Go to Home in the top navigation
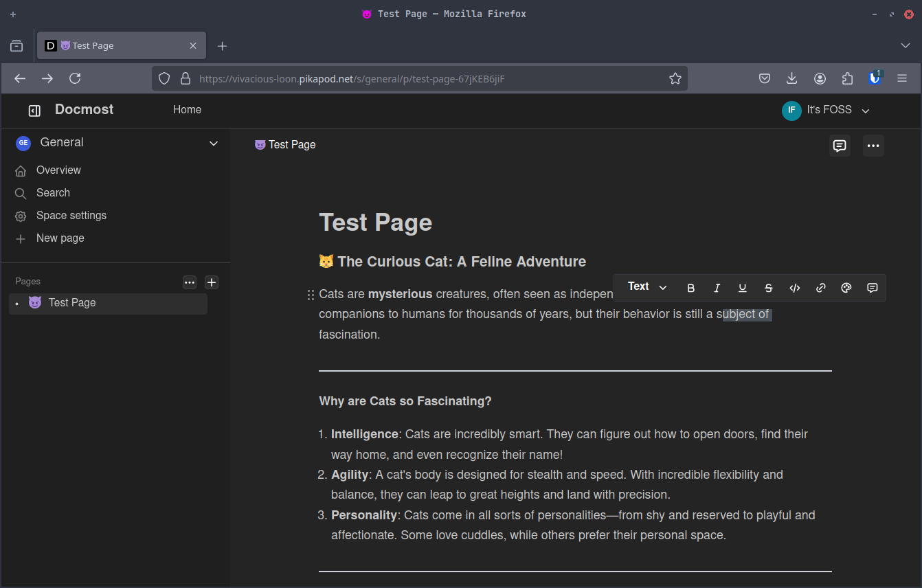The width and height of the screenshot is (922, 588). tap(187, 109)
